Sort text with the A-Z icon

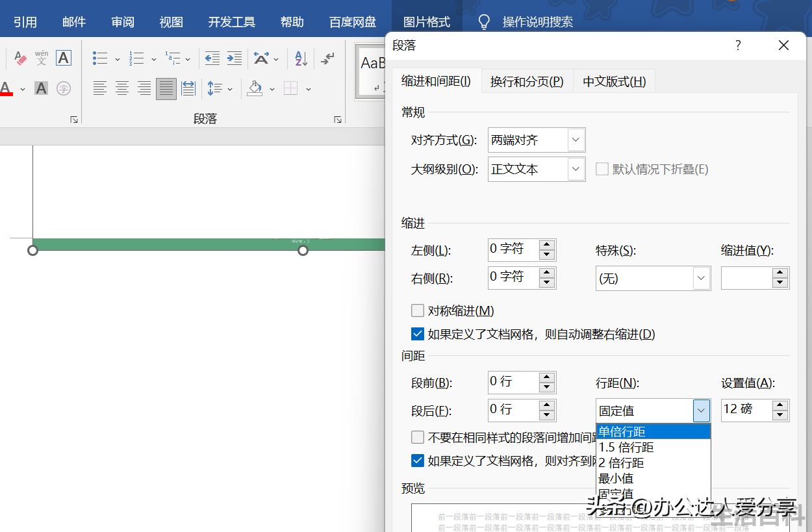(x=301, y=58)
